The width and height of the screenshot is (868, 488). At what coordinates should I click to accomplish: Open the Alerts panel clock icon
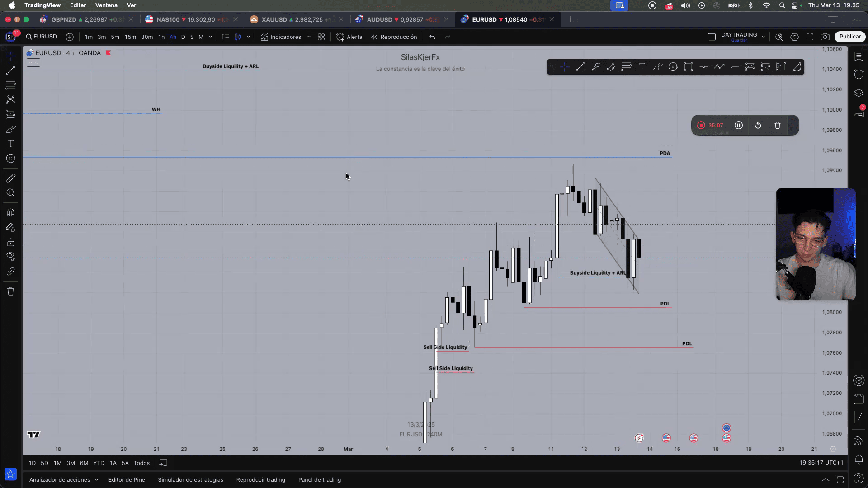coord(859,74)
